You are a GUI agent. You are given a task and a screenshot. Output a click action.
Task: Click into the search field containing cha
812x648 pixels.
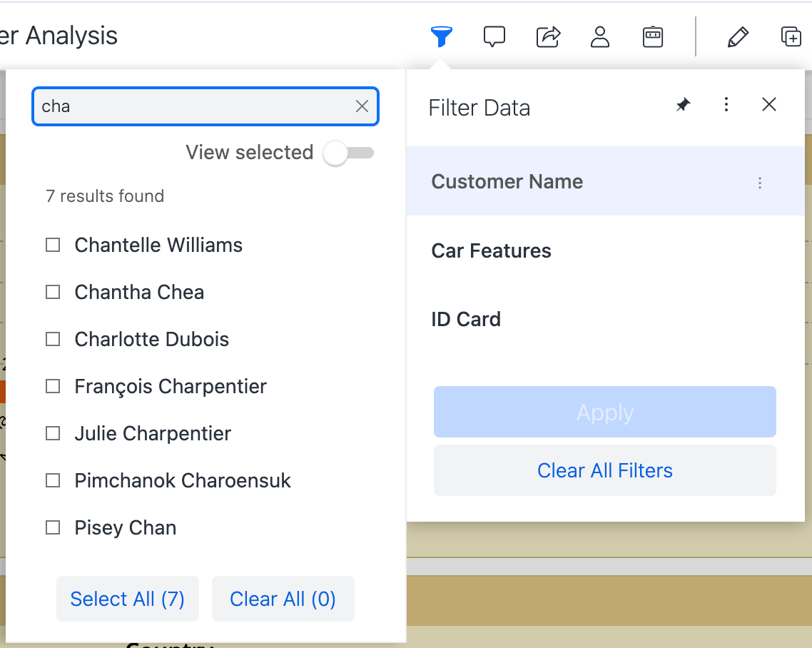(193, 107)
